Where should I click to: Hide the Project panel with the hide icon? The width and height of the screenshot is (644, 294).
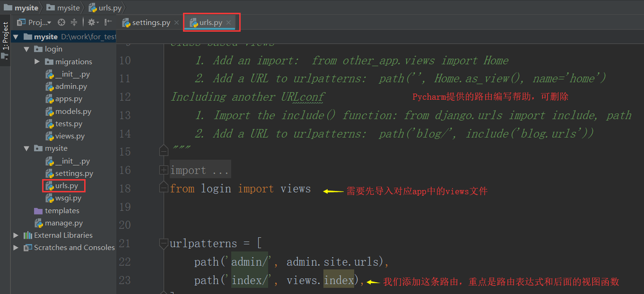[x=108, y=23]
